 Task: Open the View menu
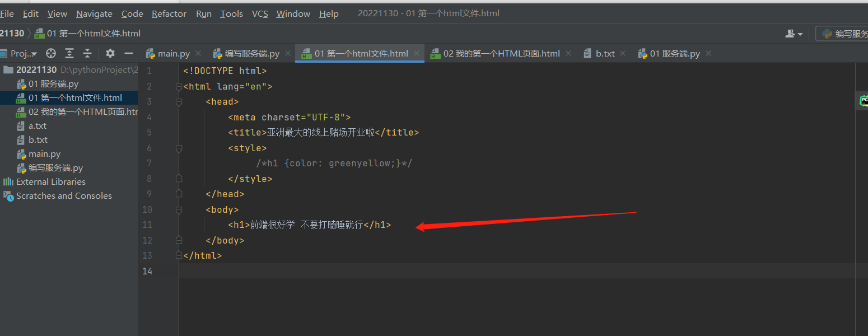57,13
